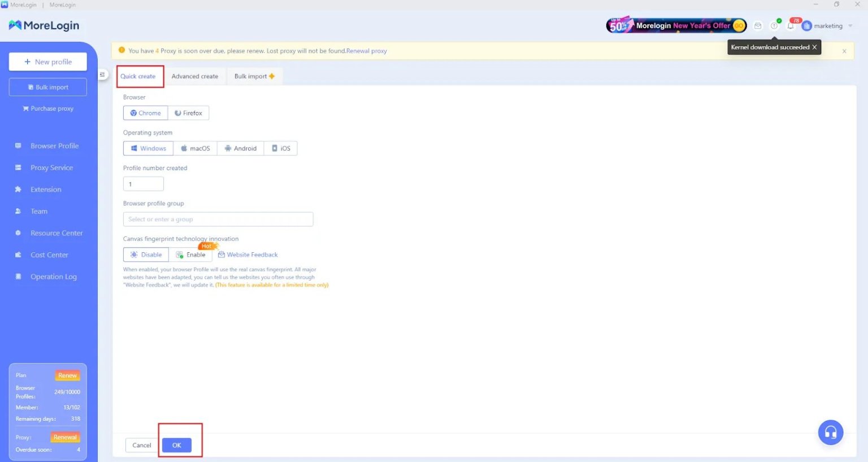Screen dimensions: 868x462
Task: Enable Canvas fingerprint technology
Action: point(190,255)
